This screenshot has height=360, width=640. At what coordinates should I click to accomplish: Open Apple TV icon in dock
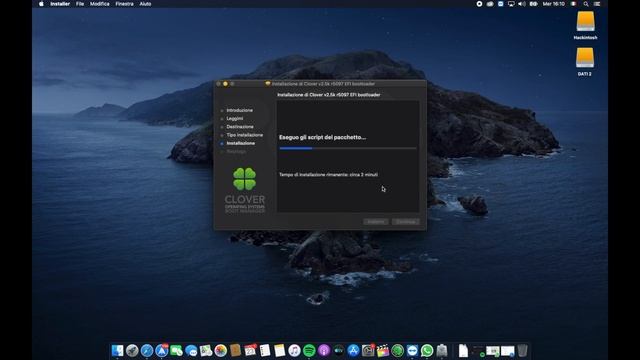[x=338, y=351]
